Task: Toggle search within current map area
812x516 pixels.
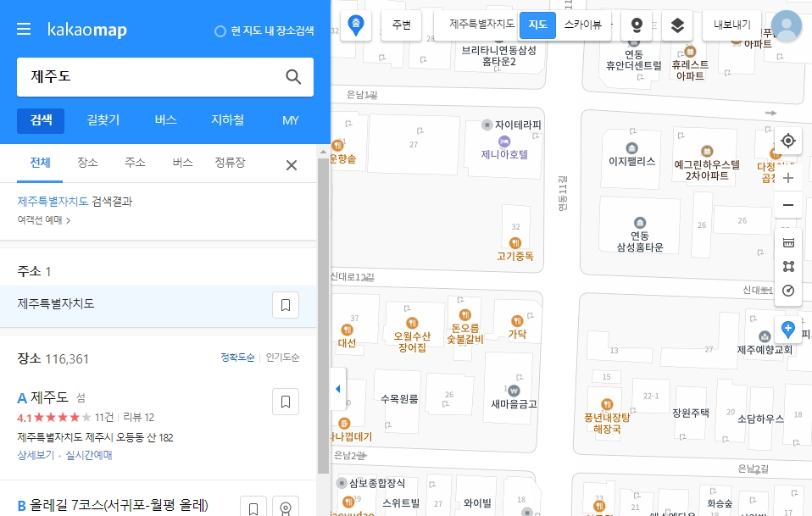Action: pos(264,31)
